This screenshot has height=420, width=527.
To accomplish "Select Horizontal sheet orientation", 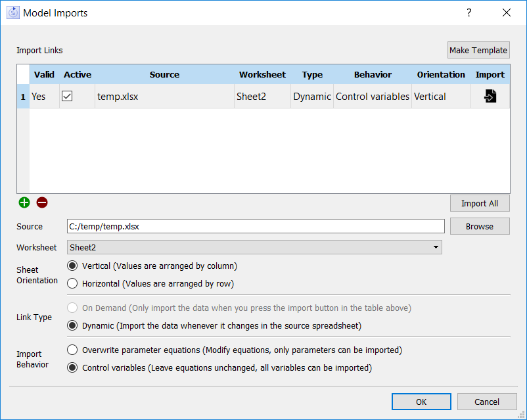I will click(72, 284).
